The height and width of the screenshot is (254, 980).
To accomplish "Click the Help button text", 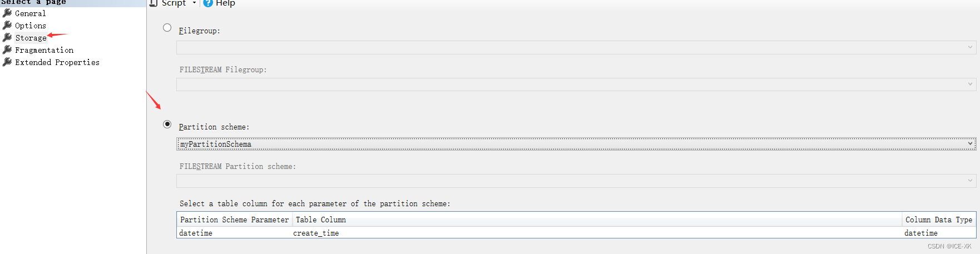I will (x=225, y=3).
